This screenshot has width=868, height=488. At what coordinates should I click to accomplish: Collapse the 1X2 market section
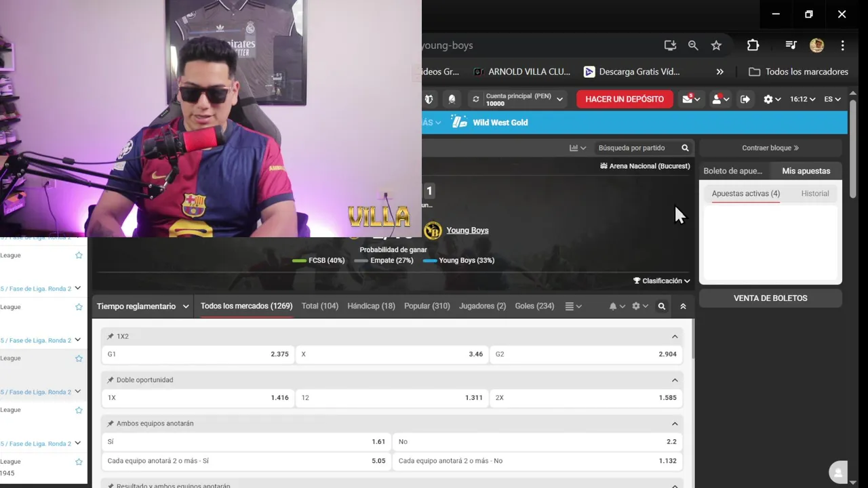tap(675, 337)
